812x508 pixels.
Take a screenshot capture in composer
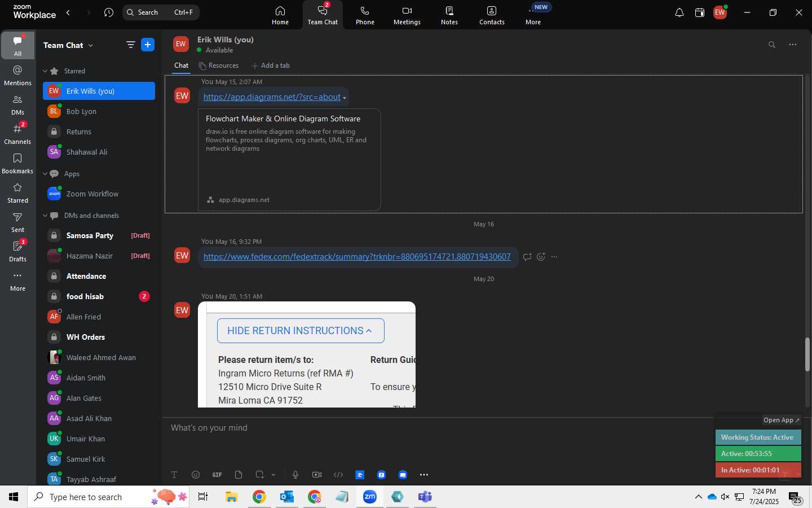click(x=259, y=475)
